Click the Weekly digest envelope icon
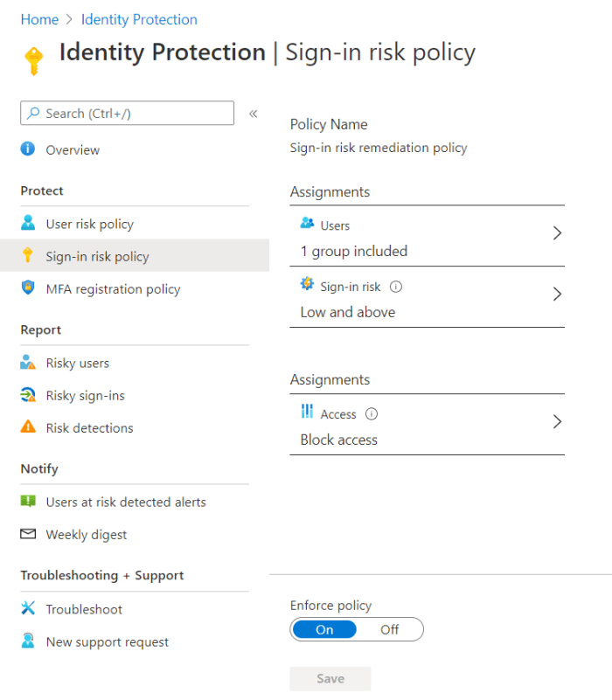 (x=28, y=534)
